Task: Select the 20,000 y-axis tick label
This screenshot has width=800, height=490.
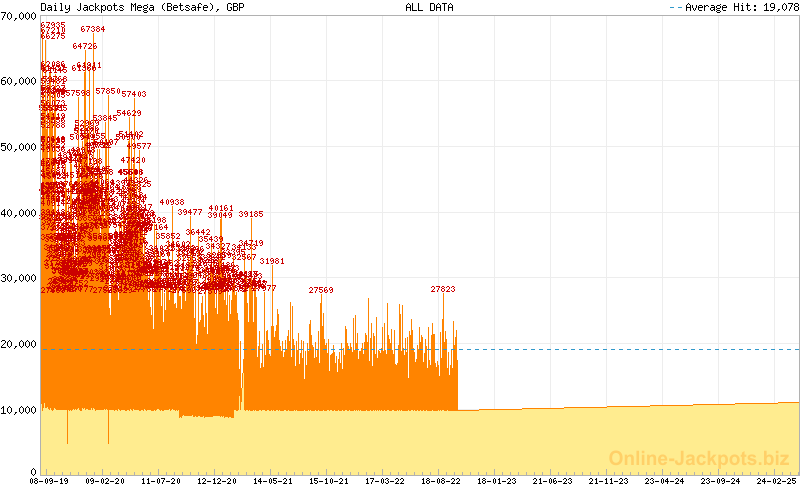Action: point(19,345)
